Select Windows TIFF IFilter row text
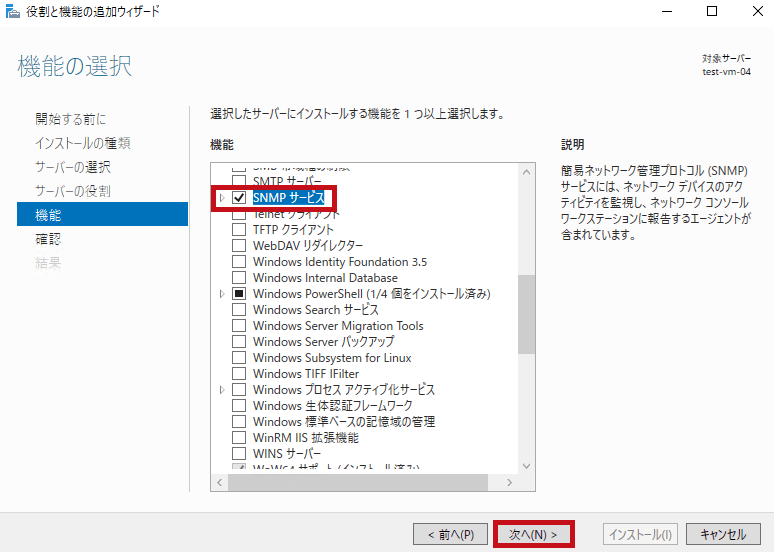Screen dimensions: 774x552 [306, 374]
